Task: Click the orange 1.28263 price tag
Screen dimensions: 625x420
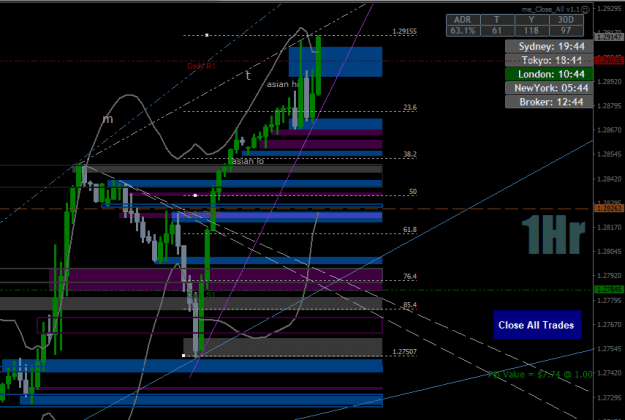Action: (x=609, y=208)
